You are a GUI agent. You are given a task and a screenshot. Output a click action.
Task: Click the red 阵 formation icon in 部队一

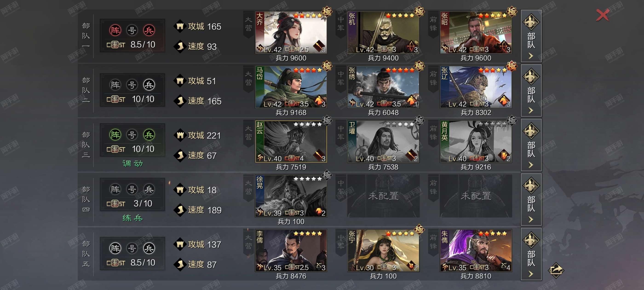115,30
